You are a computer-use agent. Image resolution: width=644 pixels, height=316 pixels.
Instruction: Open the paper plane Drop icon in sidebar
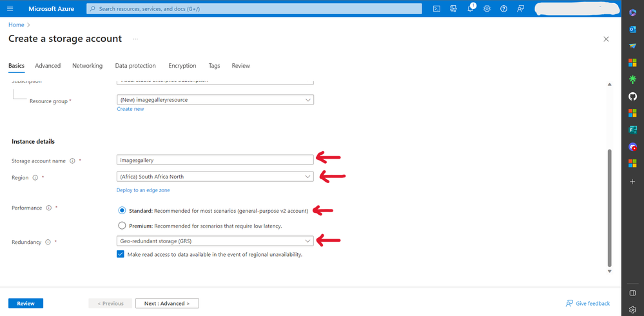tap(632, 46)
